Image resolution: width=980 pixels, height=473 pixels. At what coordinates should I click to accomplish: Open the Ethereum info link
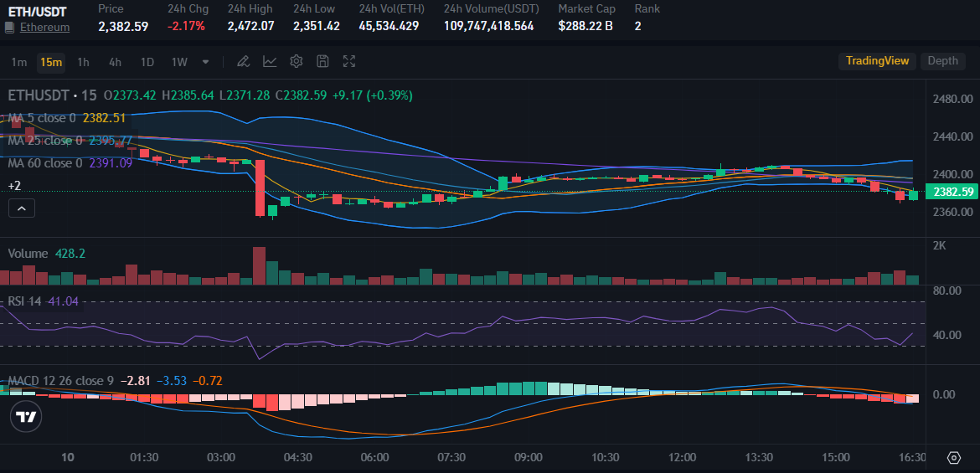tap(44, 28)
